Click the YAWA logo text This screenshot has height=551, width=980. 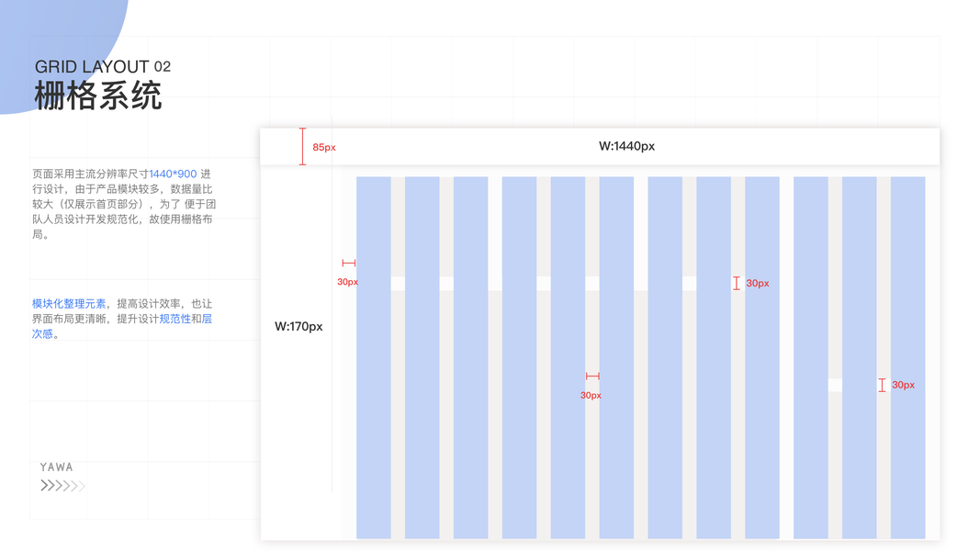pyautogui.click(x=56, y=467)
